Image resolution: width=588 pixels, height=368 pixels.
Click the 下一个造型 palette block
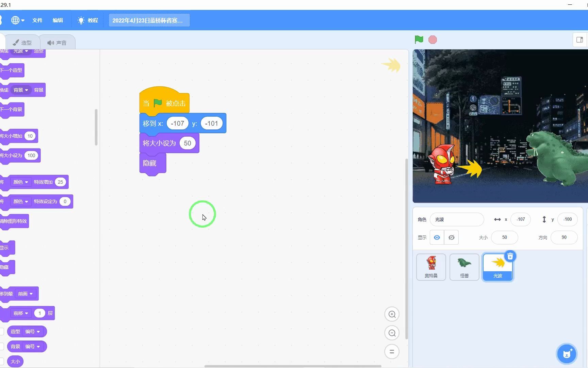(12, 70)
